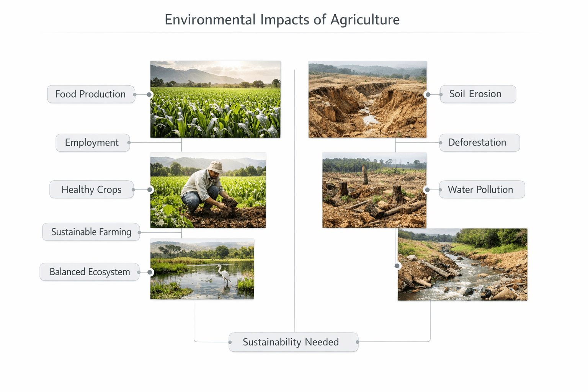The image size is (588, 392).
Task: Select the Food Production label
Action: pyautogui.click(x=91, y=94)
